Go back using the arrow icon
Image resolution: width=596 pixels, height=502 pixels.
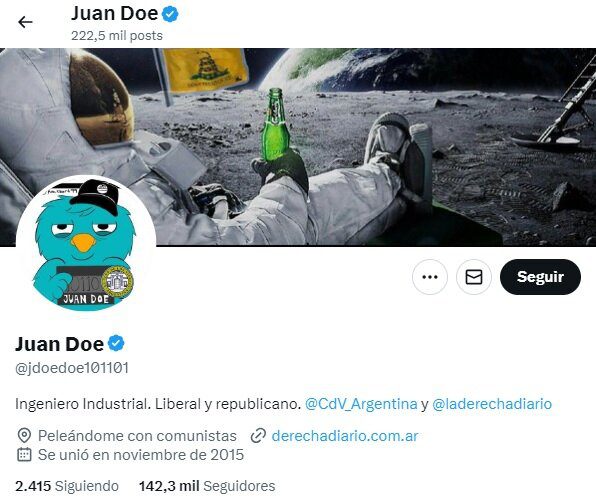click(25, 22)
